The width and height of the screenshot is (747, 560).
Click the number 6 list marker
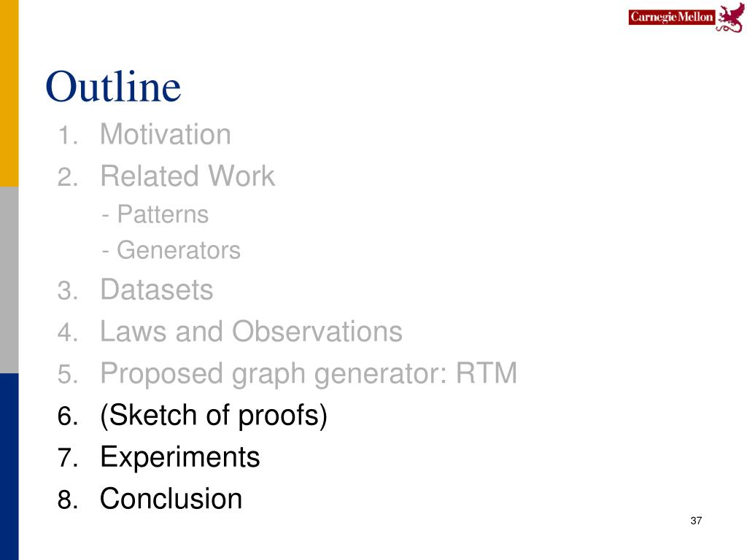(x=68, y=416)
